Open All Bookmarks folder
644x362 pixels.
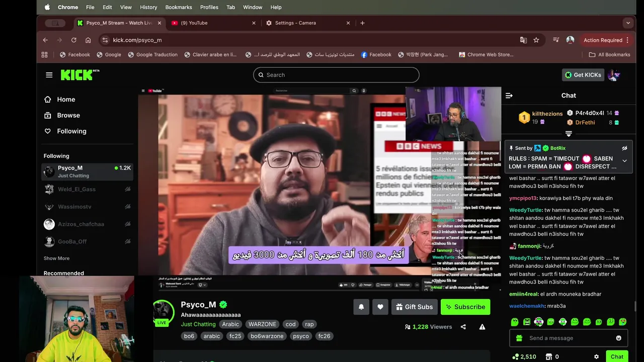coord(609,55)
